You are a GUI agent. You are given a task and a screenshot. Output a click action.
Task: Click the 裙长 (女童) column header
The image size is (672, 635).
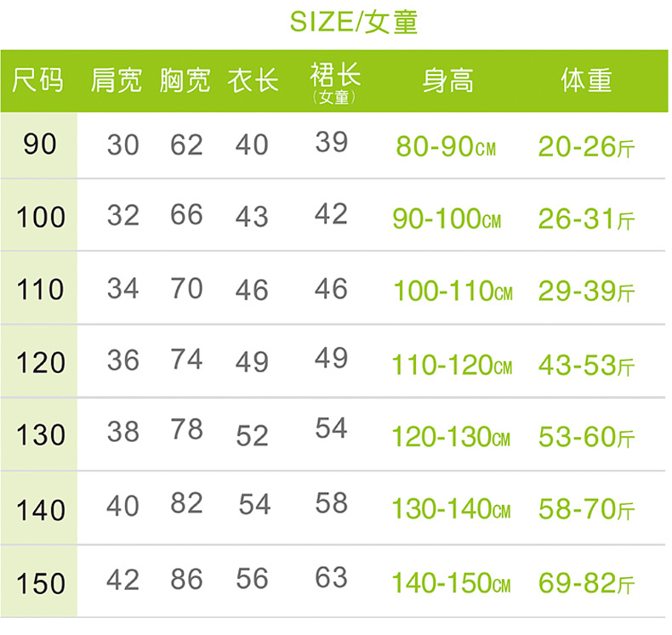click(x=334, y=83)
